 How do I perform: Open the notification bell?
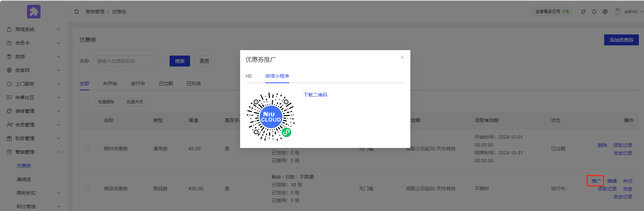click(x=594, y=12)
